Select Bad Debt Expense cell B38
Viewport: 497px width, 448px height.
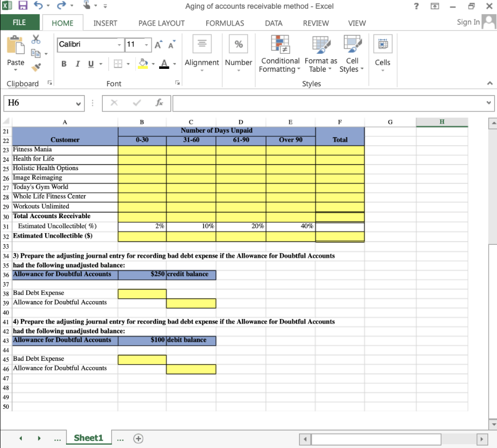click(x=142, y=293)
